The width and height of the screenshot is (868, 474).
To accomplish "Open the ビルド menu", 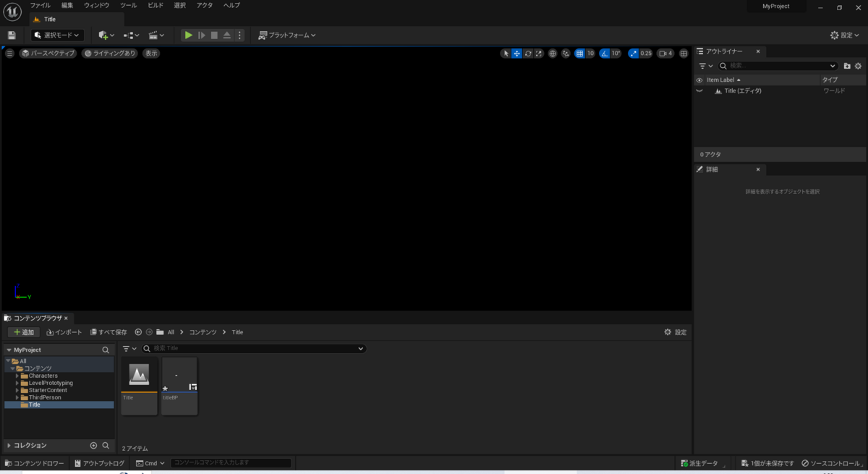I will point(156,5).
